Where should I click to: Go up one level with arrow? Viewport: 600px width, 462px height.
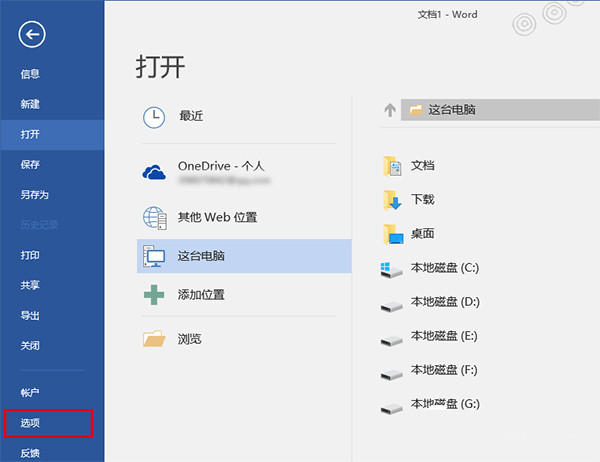click(x=390, y=110)
